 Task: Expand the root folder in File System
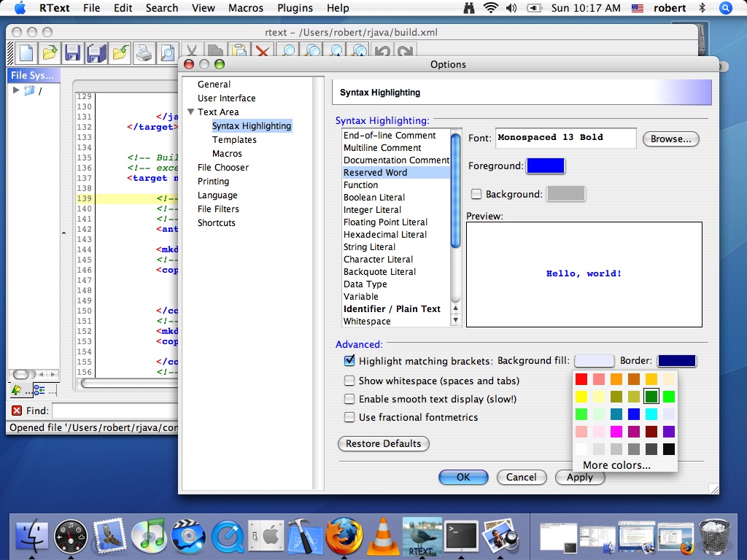coord(17,90)
